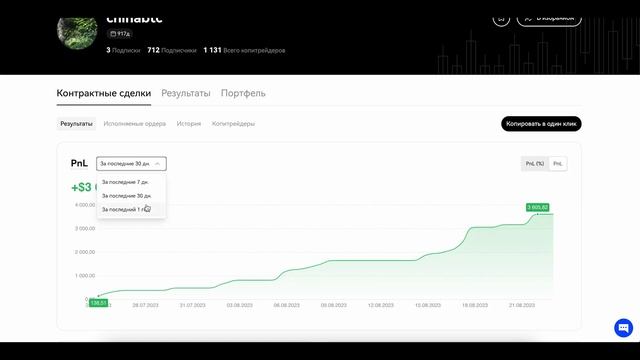Choose За последние 30 дн. option
Viewport: 640px width, 360px height.
tap(131, 196)
